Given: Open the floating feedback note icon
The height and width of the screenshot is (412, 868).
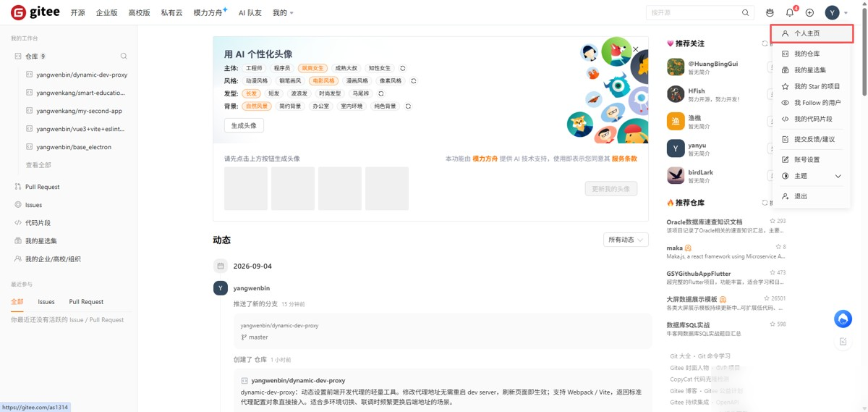Looking at the screenshot, I should (x=843, y=342).
